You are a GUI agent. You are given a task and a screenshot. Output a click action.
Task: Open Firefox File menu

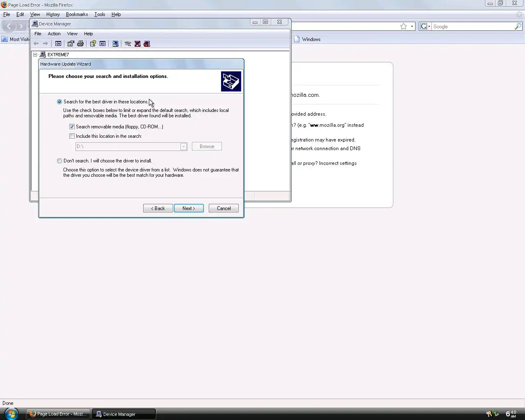[7, 14]
